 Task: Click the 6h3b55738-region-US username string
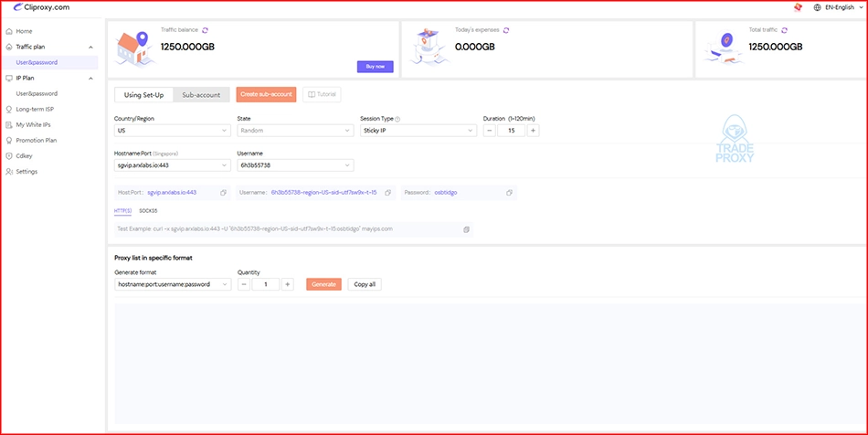(323, 193)
